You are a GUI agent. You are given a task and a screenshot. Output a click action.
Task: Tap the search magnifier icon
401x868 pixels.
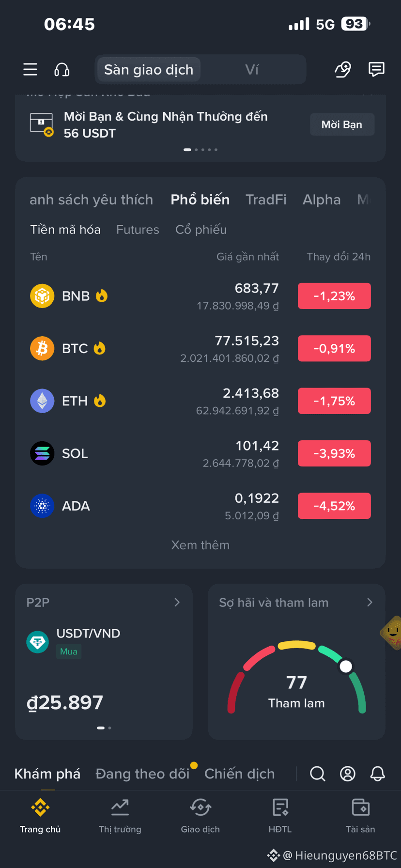pos(318,774)
